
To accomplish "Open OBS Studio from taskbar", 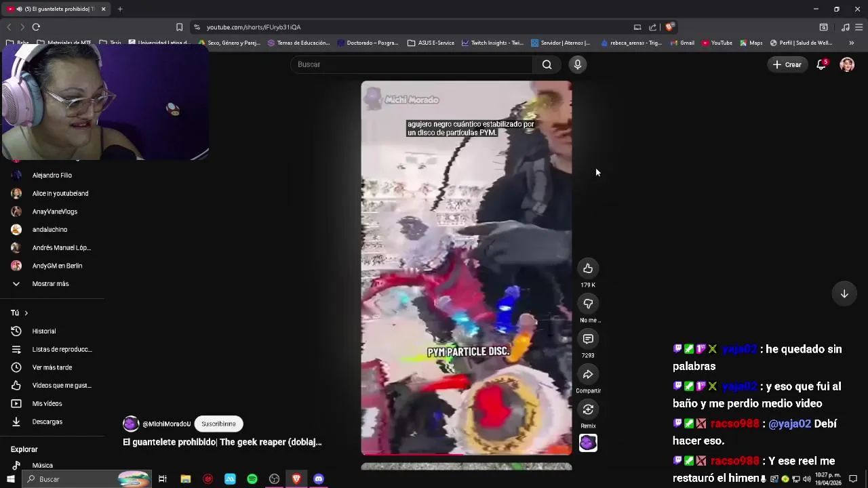I will [274, 479].
